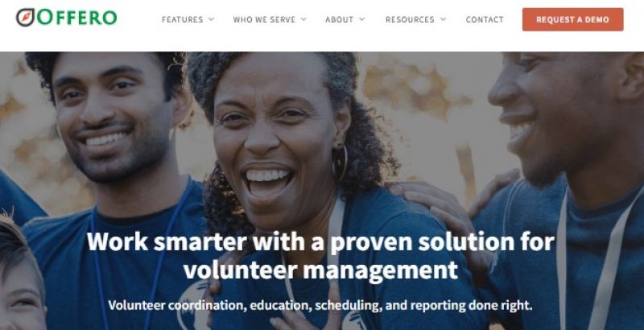Image resolution: width=644 pixels, height=330 pixels.
Task: Open the Who We Serve menu
Action: click(264, 19)
